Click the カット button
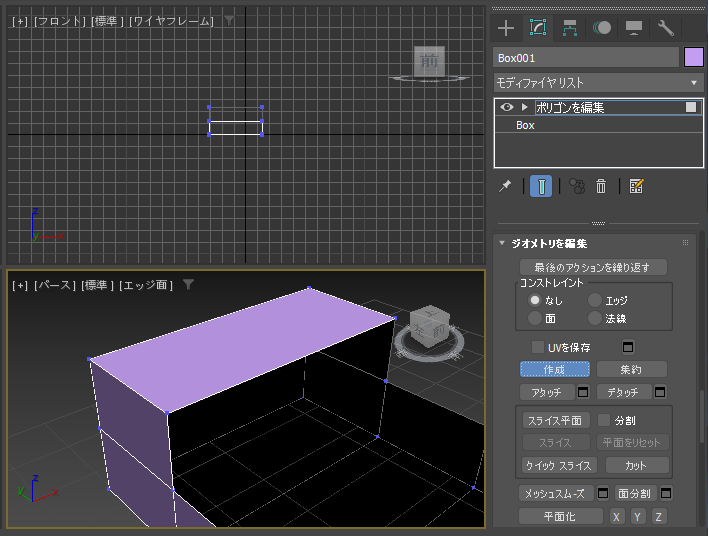This screenshot has width=708, height=536. [x=636, y=465]
